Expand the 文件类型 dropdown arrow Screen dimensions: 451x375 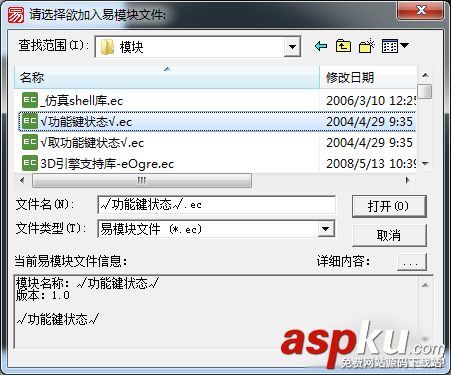coord(326,229)
